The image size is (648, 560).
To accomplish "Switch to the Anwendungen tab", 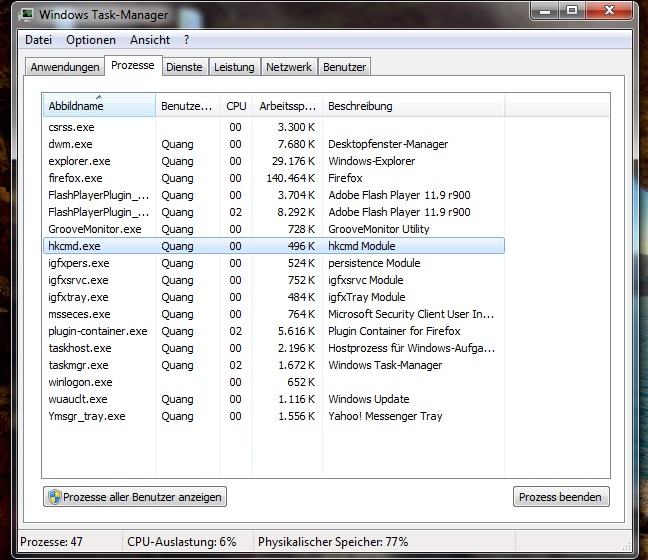I will click(x=65, y=67).
